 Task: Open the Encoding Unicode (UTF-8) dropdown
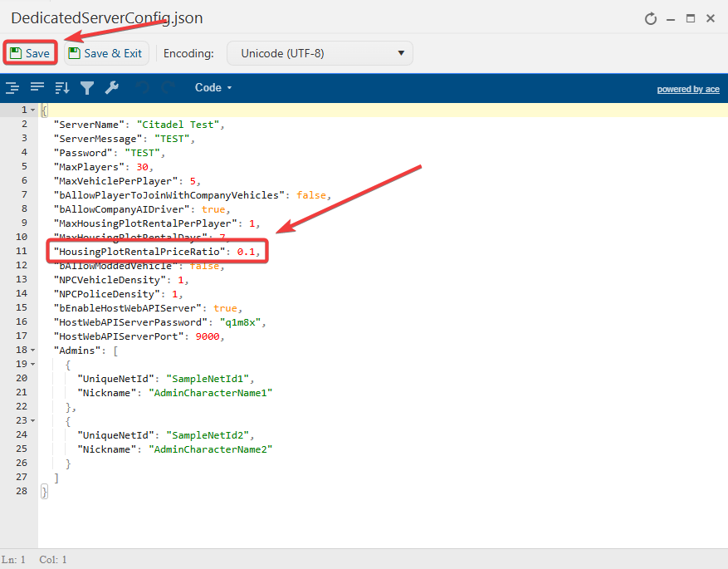tap(320, 53)
